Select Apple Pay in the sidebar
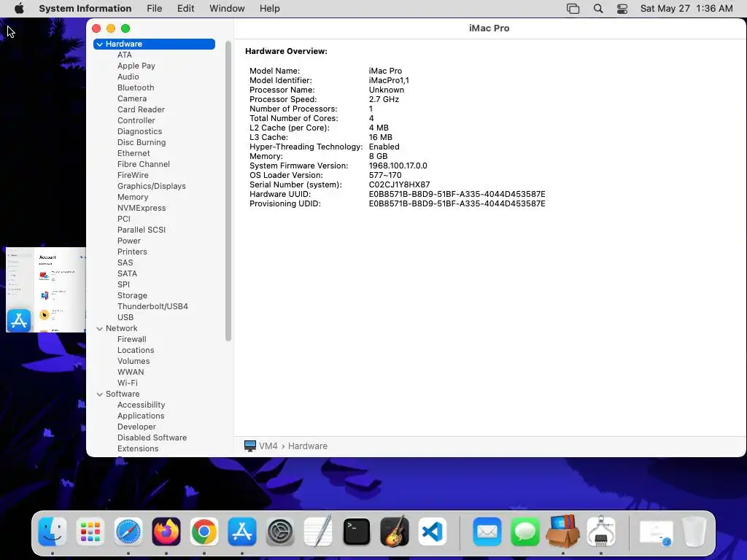747x560 pixels. [x=136, y=66]
